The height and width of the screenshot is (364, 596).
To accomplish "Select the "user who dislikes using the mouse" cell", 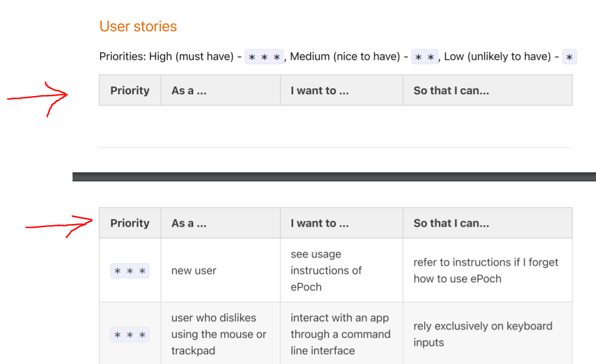I will [x=219, y=334].
